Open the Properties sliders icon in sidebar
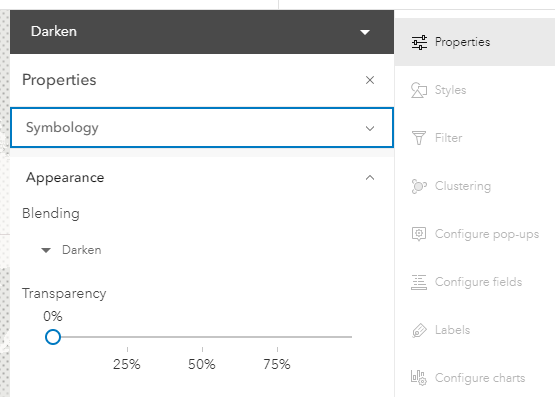 click(x=419, y=42)
